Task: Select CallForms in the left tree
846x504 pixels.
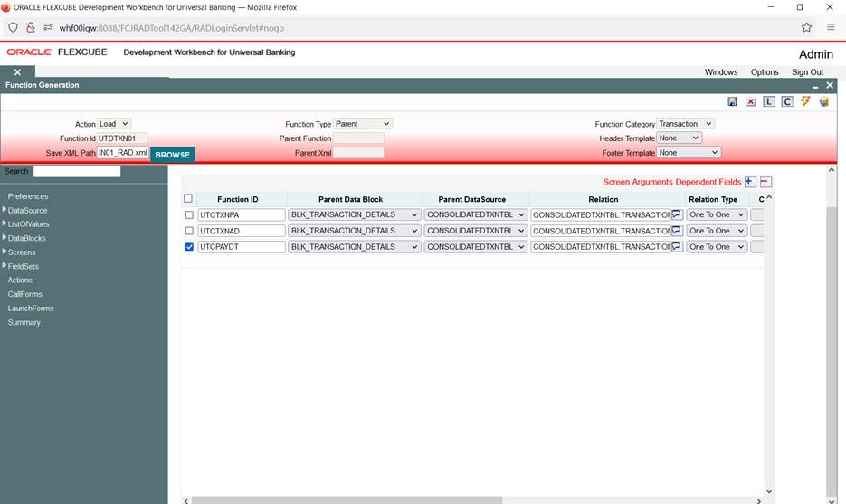Action: pos(24,294)
